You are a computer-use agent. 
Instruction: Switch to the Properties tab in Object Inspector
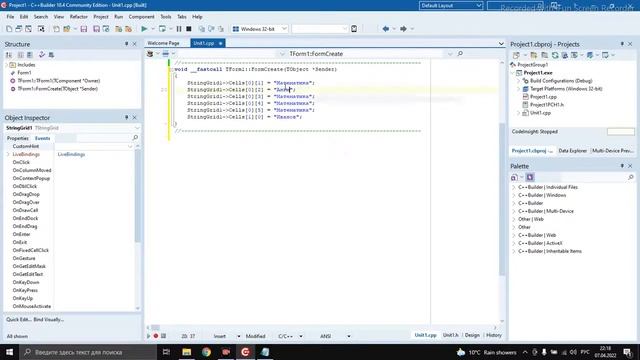pyautogui.click(x=18, y=138)
